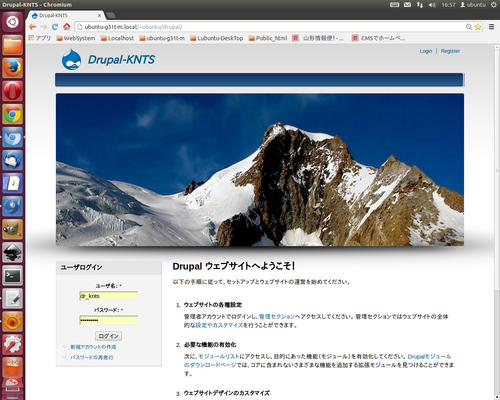This screenshot has height=400, width=500.
Task: Go to the browser Home page
Action: [x=67, y=27]
